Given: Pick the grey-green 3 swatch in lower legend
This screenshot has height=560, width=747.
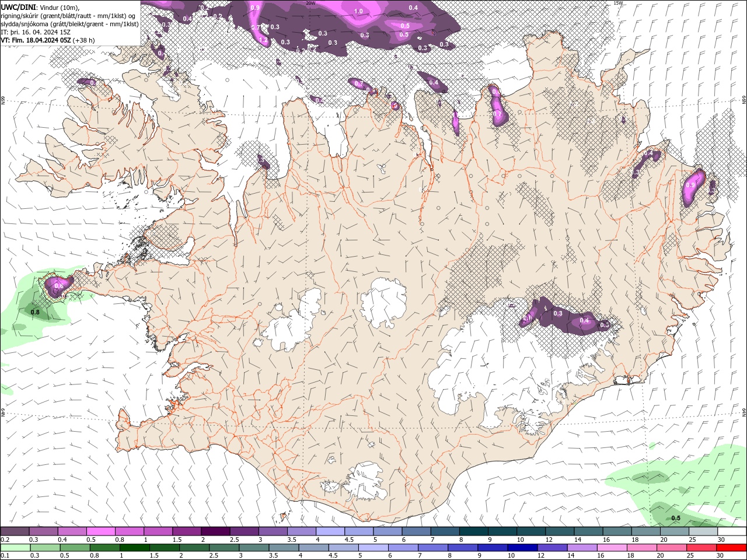Looking at the screenshot, I should [x=254, y=548].
